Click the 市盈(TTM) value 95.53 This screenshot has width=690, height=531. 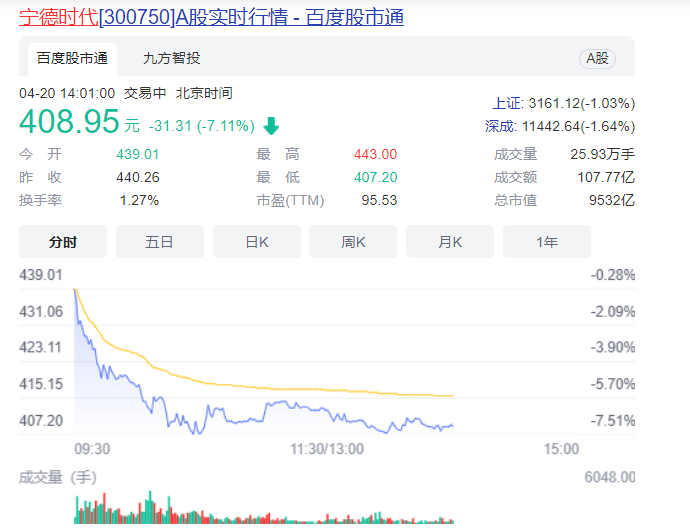coord(379,200)
